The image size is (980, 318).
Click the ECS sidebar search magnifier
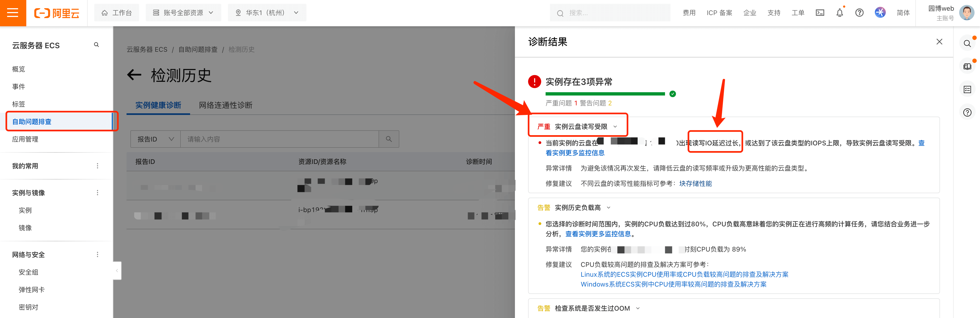tap(96, 45)
